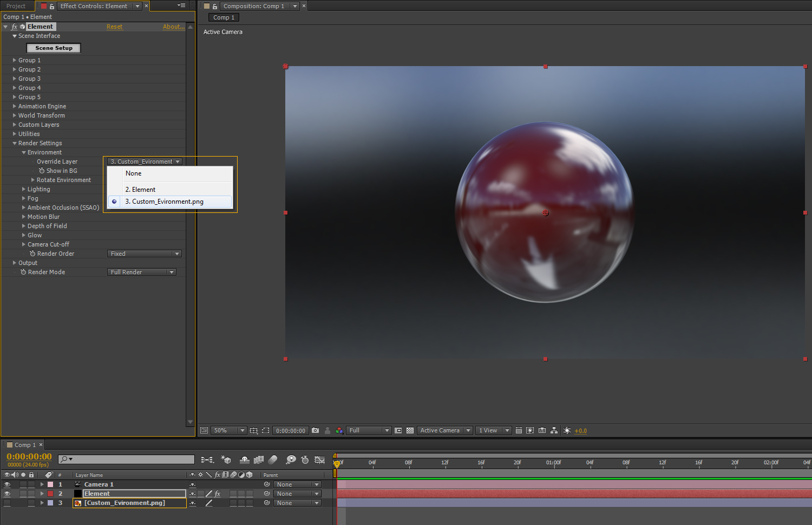This screenshot has width=812, height=525.
Task: Open the Show Channel color management icon
Action: (339, 431)
